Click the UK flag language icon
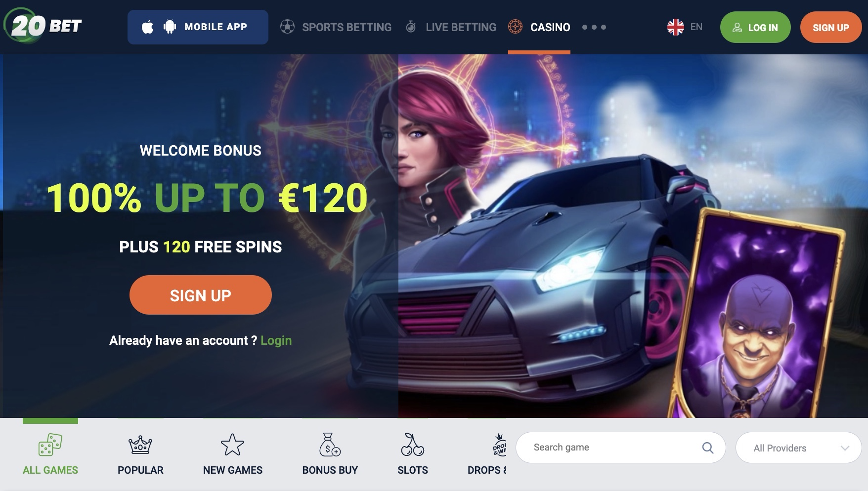 [675, 27]
